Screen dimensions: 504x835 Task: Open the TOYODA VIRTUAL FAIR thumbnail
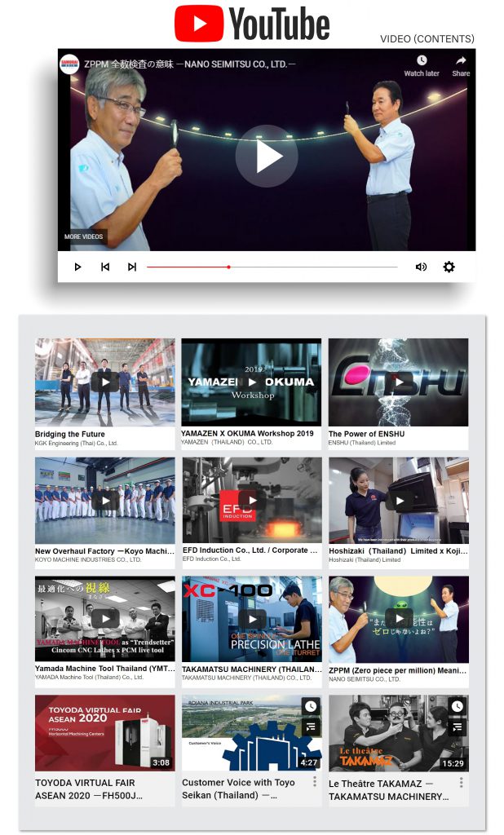(x=105, y=733)
